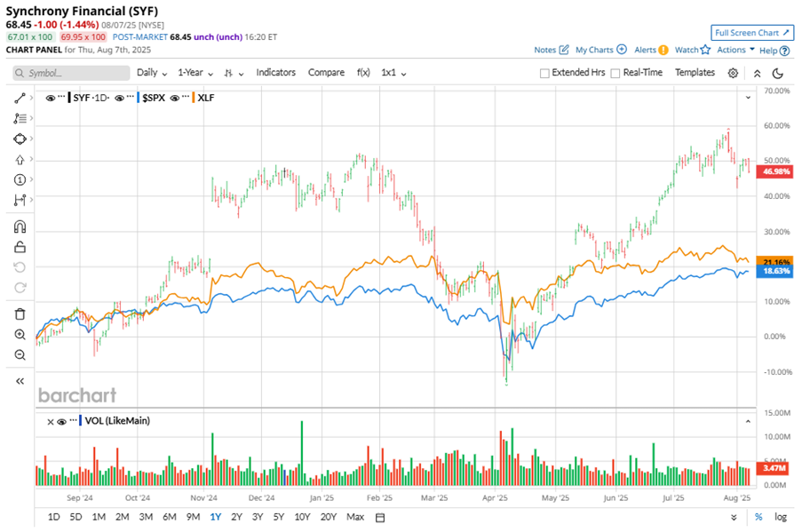Select the 1D time range

[53, 517]
